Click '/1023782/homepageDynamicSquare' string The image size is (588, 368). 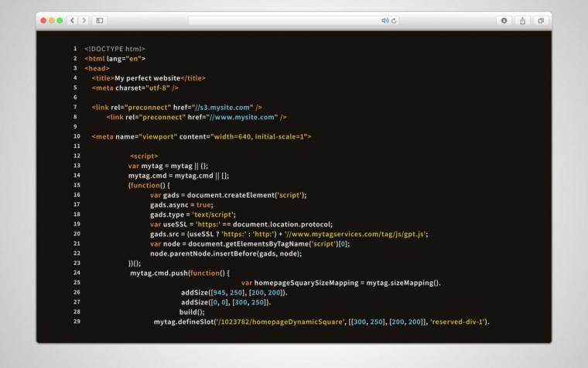pos(281,322)
